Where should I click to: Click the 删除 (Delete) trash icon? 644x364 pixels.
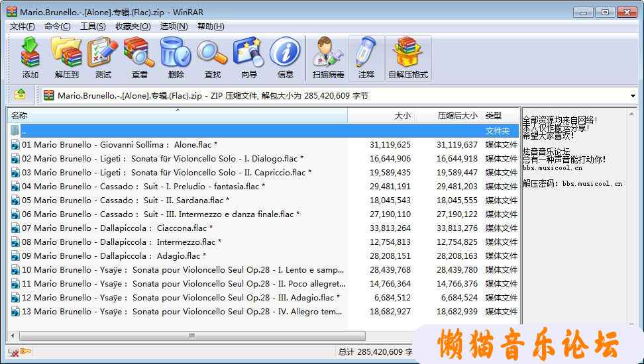[176, 52]
